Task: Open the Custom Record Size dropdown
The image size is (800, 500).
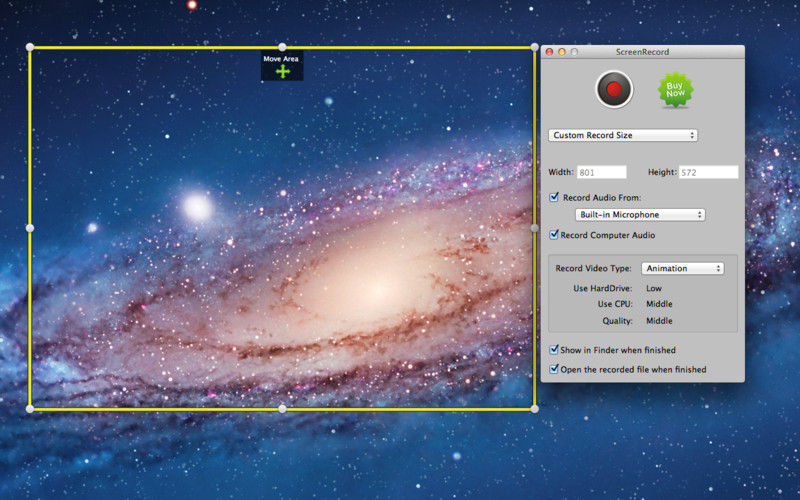Action: tap(623, 135)
